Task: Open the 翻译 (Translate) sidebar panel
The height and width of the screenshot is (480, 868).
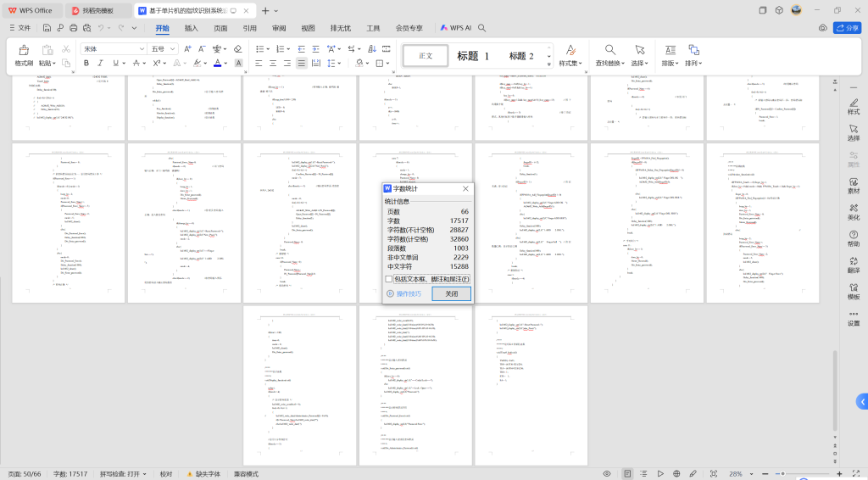Action: point(854,265)
